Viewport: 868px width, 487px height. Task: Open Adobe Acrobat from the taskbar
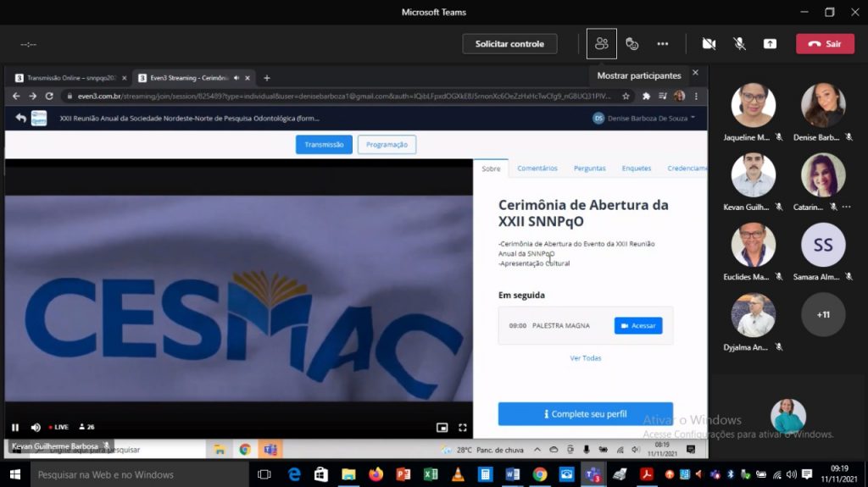pos(646,475)
